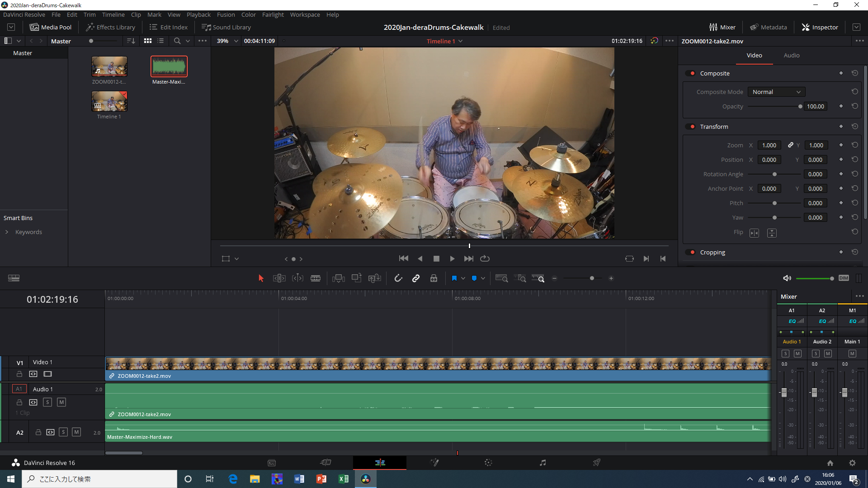Flip image vertically in Transform
Screen dimensions: 868x488
pos(772,233)
